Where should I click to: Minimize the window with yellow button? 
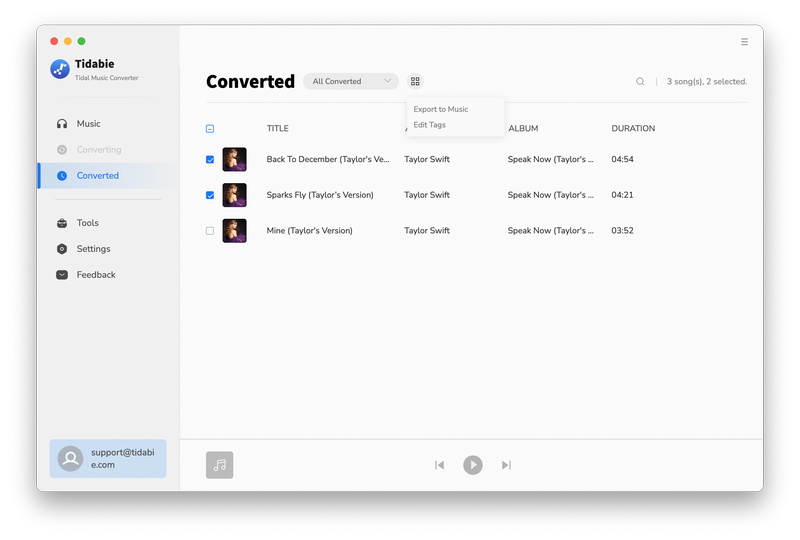point(68,41)
